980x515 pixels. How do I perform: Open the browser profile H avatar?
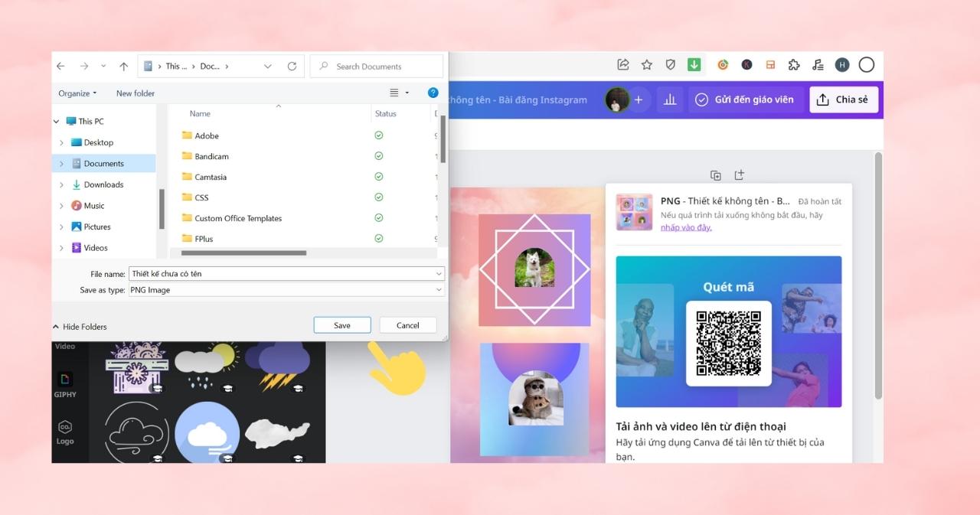tap(842, 65)
